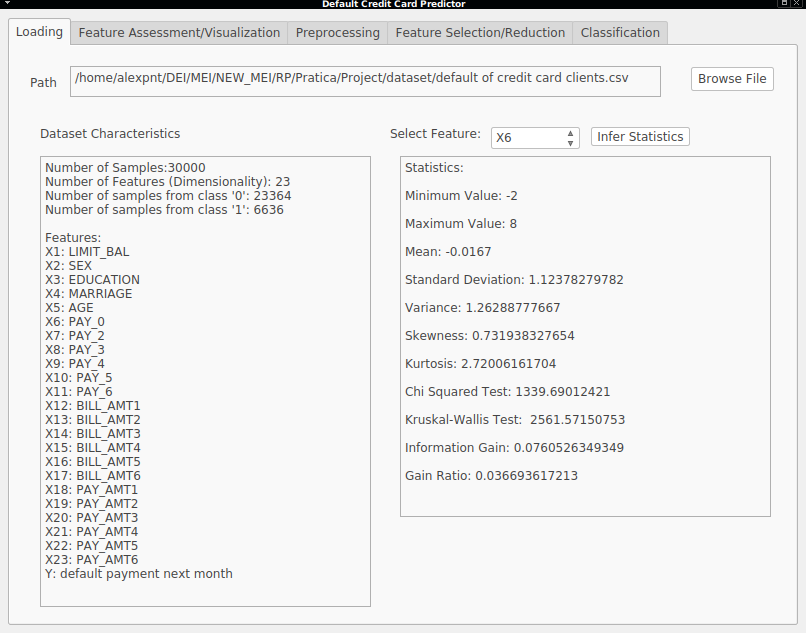Switch to the Loading tab
Viewport: 806px width, 633px height.
(x=39, y=32)
